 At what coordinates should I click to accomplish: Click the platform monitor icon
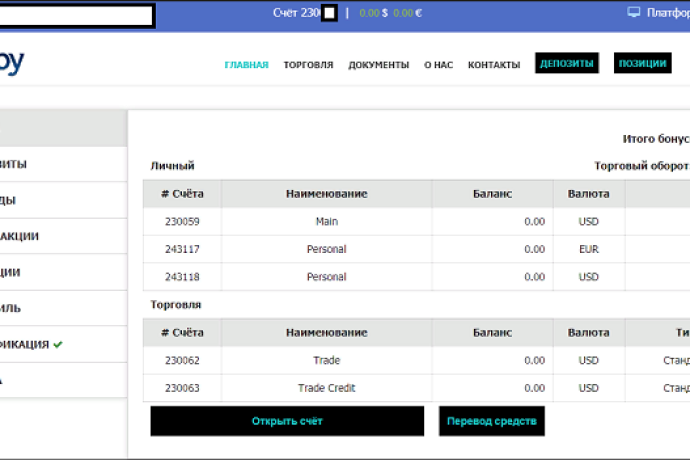[x=633, y=12]
